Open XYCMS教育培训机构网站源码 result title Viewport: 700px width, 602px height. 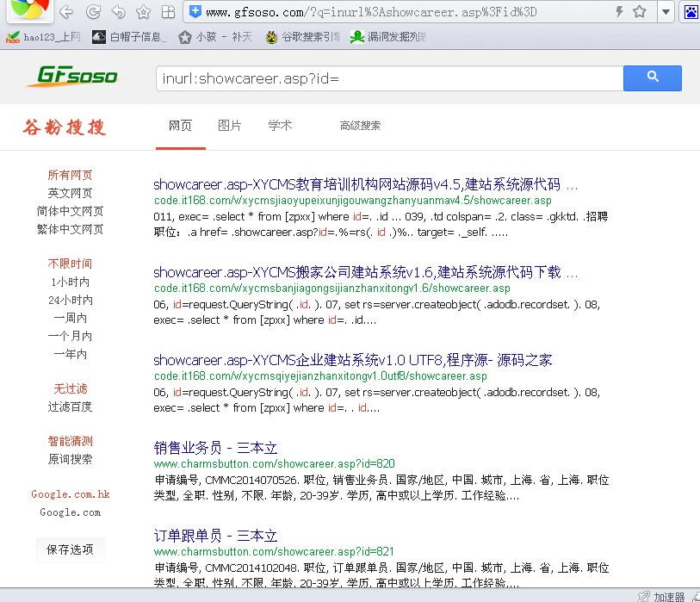click(x=365, y=184)
